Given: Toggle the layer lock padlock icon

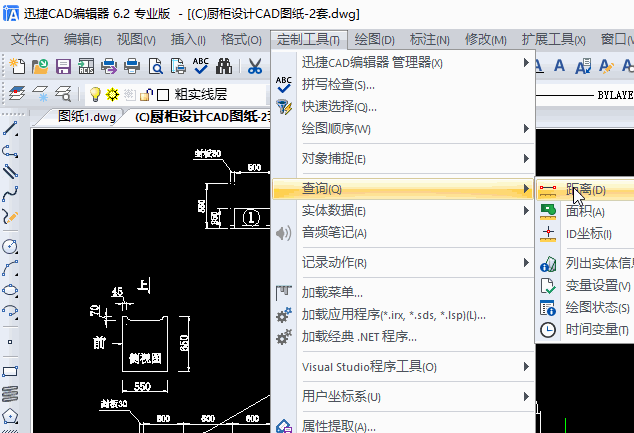Looking at the screenshot, I should click(x=146, y=95).
